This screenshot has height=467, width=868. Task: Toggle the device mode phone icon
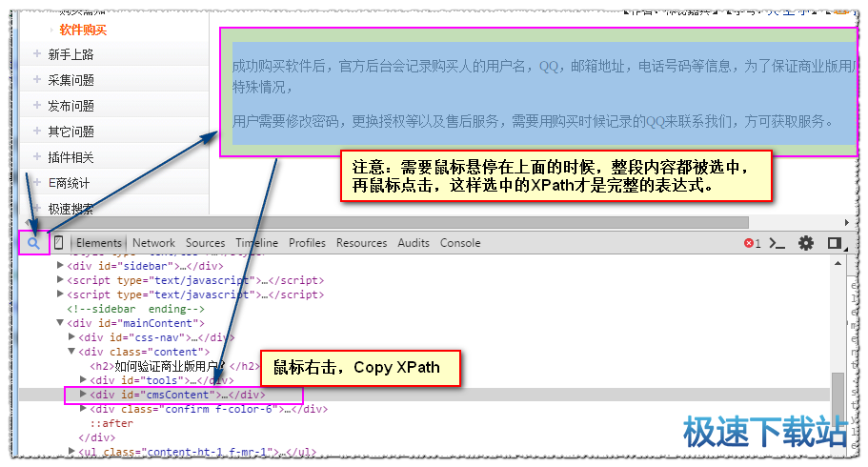[59, 243]
